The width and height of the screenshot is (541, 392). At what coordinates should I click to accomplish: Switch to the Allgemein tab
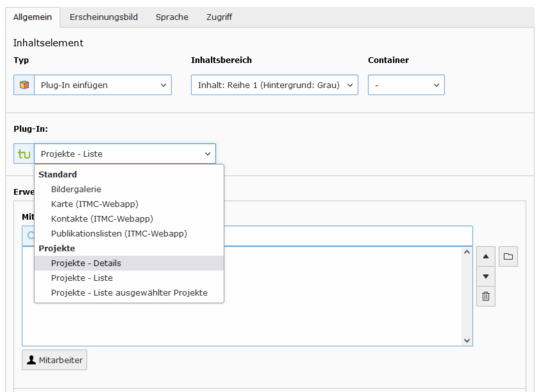coord(33,17)
